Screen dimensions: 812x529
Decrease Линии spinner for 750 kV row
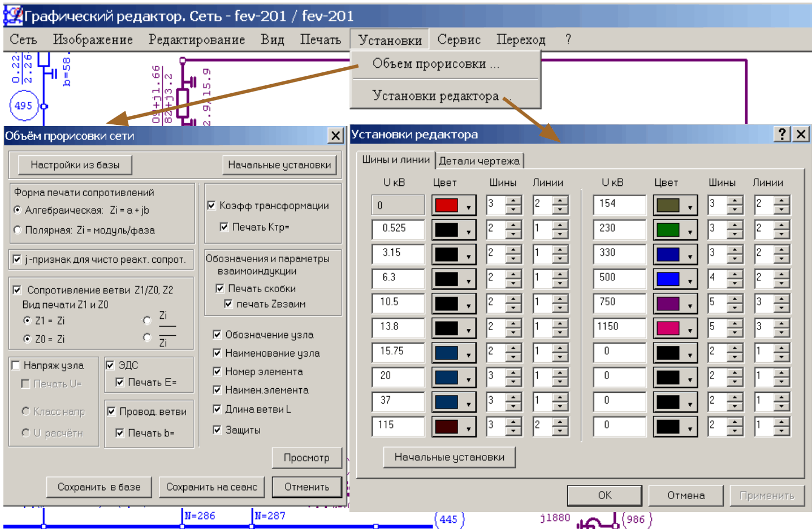781,307
